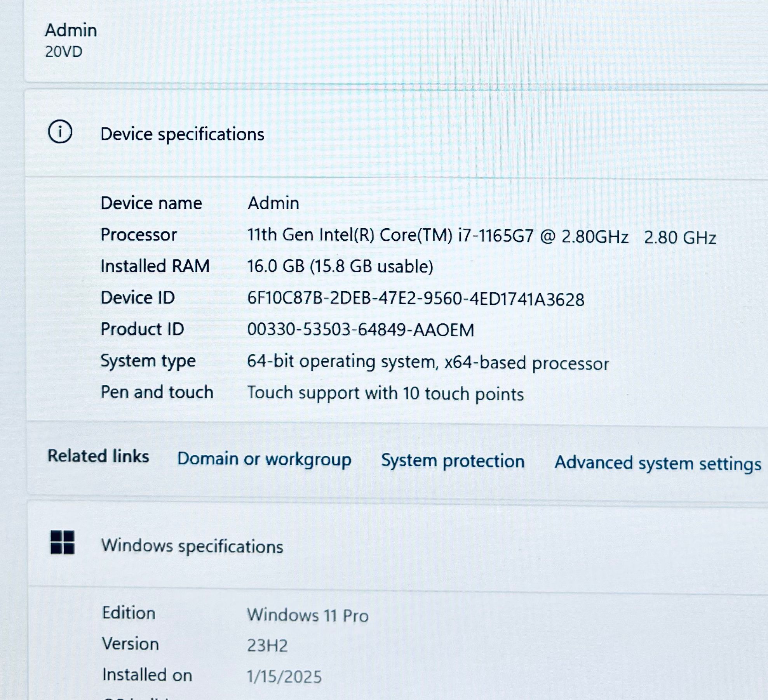Select the Product ID 00330-53503-64849-AAOEM
Viewport: 768px width, 700px height.
pyautogui.click(x=360, y=330)
